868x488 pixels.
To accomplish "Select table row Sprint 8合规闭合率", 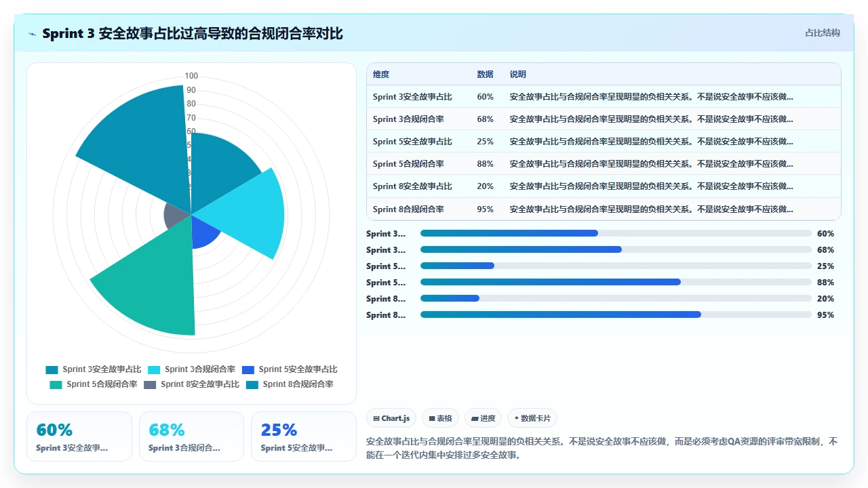I will [604, 209].
